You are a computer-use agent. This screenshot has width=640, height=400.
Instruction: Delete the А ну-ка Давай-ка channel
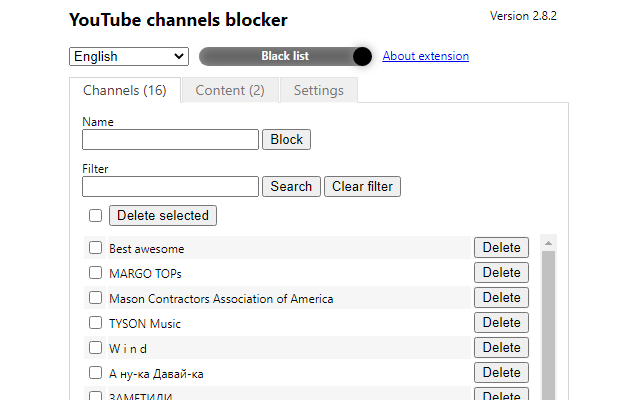pyautogui.click(x=501, y=372)
